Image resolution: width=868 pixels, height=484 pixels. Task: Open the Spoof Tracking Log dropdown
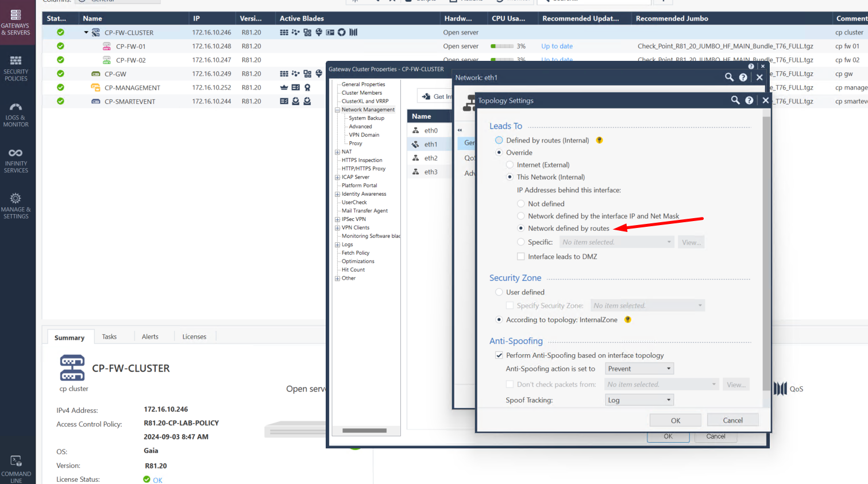tap(639, 400)
